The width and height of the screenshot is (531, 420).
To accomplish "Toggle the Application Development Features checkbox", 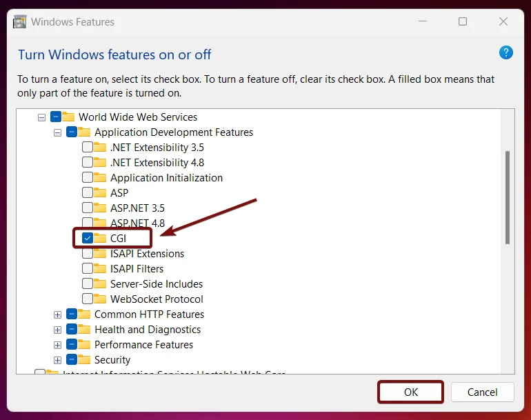I will pyautogui.click(x=72, y=132).
